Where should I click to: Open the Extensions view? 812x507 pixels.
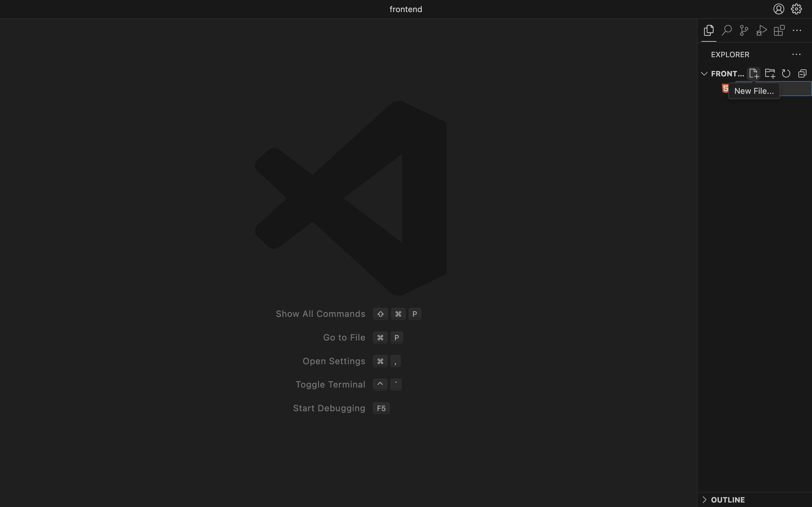pyautogui.click(x=778, y=30)
